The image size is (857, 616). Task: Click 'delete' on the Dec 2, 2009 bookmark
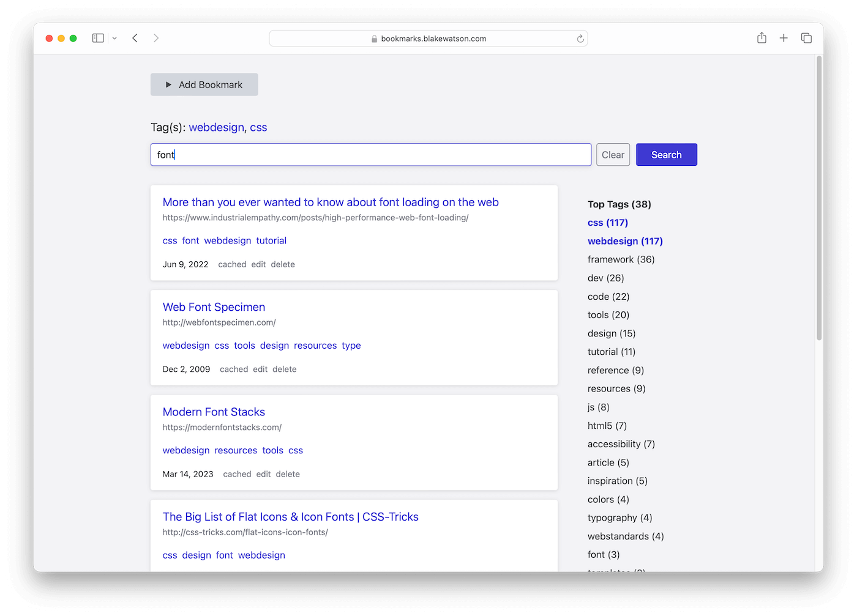pyautogui.click(x=285, y=369)
